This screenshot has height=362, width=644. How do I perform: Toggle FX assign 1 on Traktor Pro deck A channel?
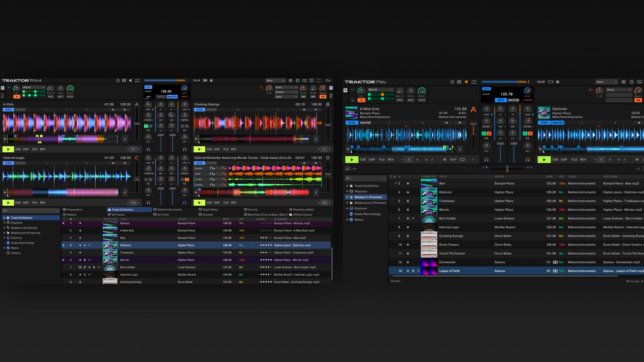click(146, 126)
